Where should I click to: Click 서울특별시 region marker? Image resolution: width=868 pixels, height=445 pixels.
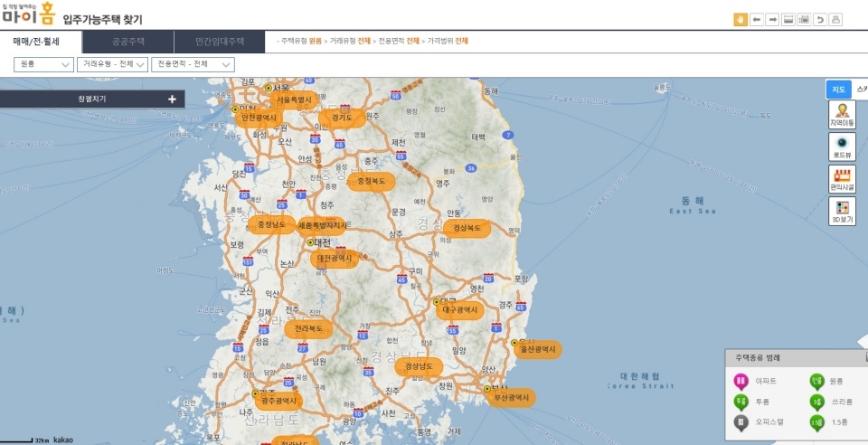(294, 100)
